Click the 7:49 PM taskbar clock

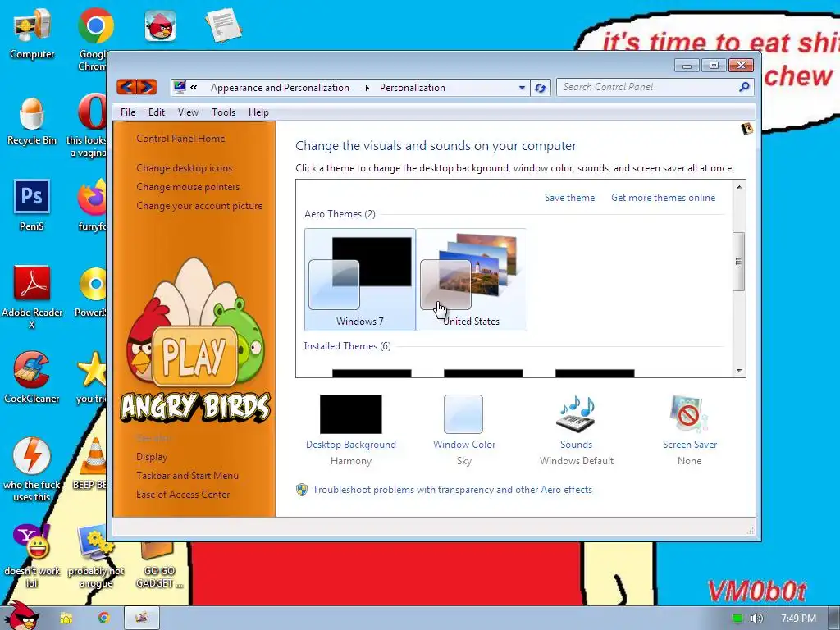point(798,619)
